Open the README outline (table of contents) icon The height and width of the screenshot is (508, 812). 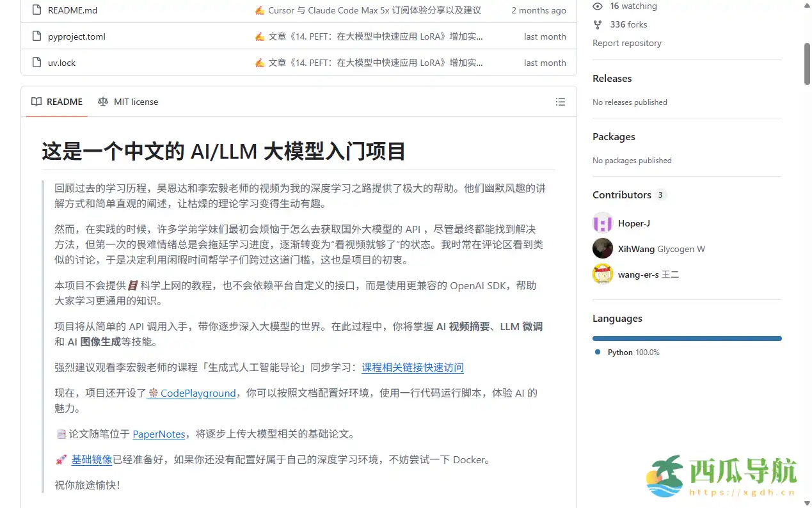(560, 102)
